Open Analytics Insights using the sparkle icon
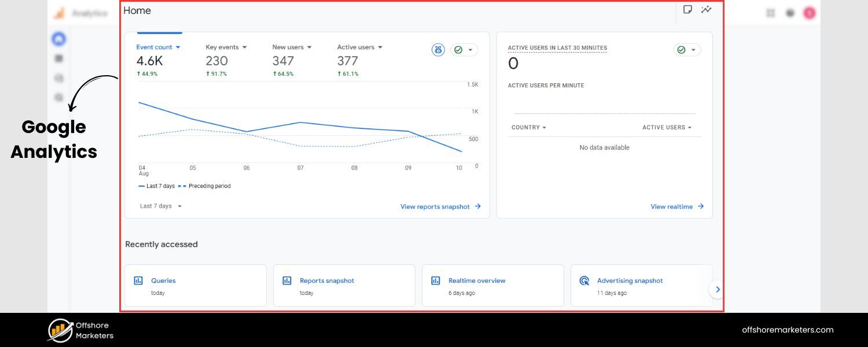 pyautogui.click(x=707, y=10)
